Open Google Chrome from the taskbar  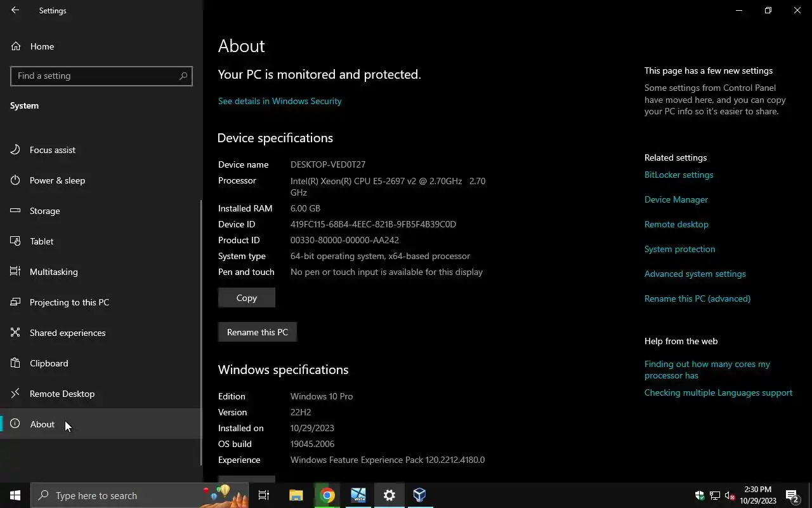tap(327, 495)
